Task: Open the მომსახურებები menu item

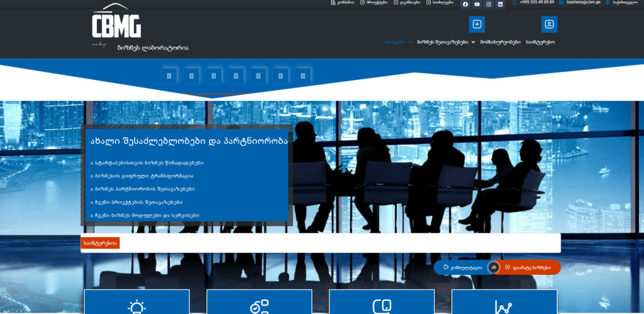Action: pyautogui.click(x=500, y=42)
